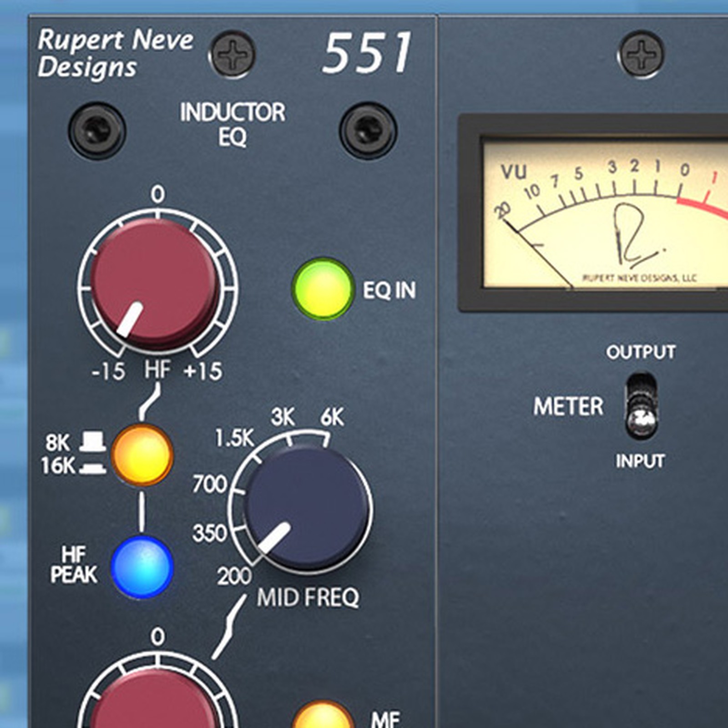Enable the blue HF PEAK button
The width and height of the screenshot is (728, 728).
tap(142, 567)
